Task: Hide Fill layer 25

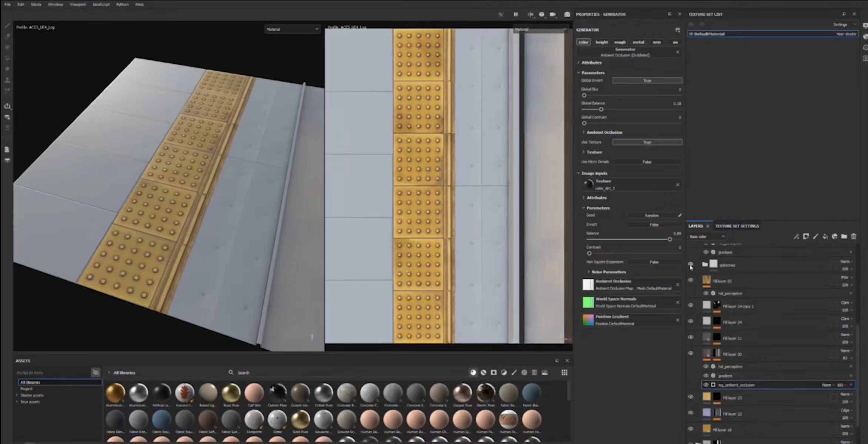Action: (x=691, y=280)
